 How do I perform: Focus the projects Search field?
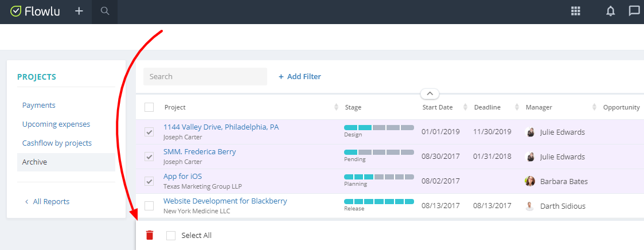[x=205, y=76]
